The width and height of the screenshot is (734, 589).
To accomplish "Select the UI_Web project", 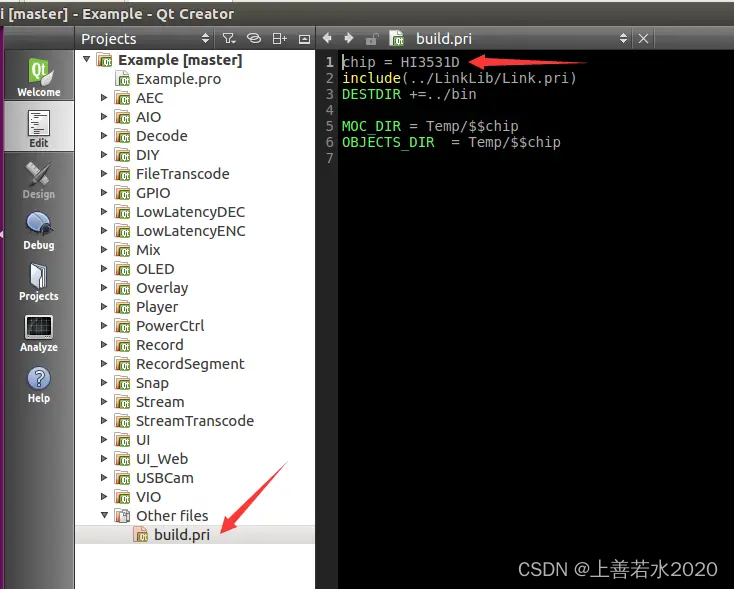I will [162, 459].
